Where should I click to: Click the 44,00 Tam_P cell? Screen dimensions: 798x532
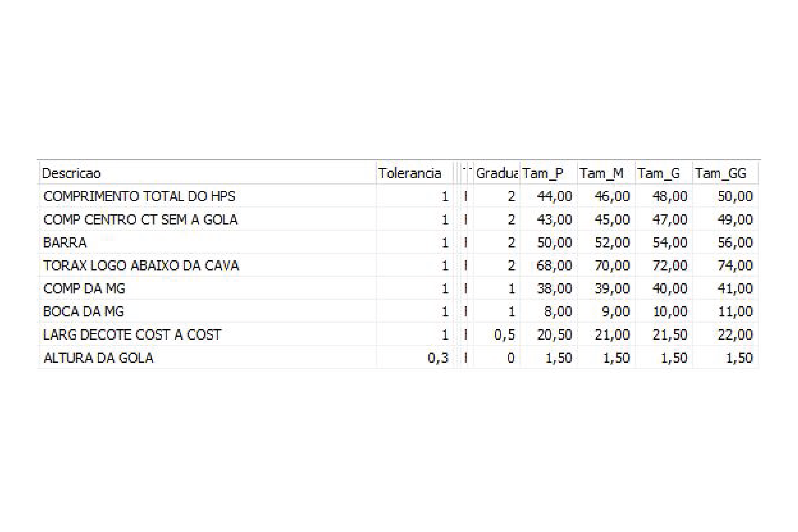point(548,196)
